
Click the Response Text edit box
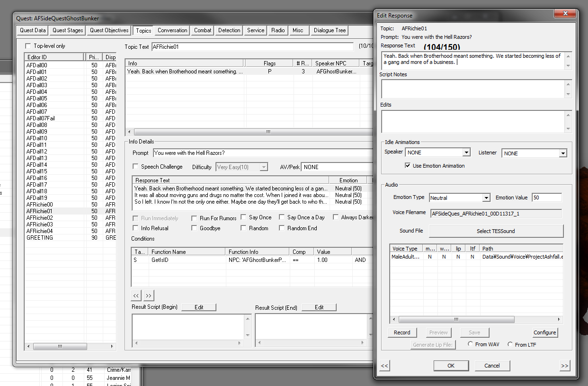pos(473,61)
